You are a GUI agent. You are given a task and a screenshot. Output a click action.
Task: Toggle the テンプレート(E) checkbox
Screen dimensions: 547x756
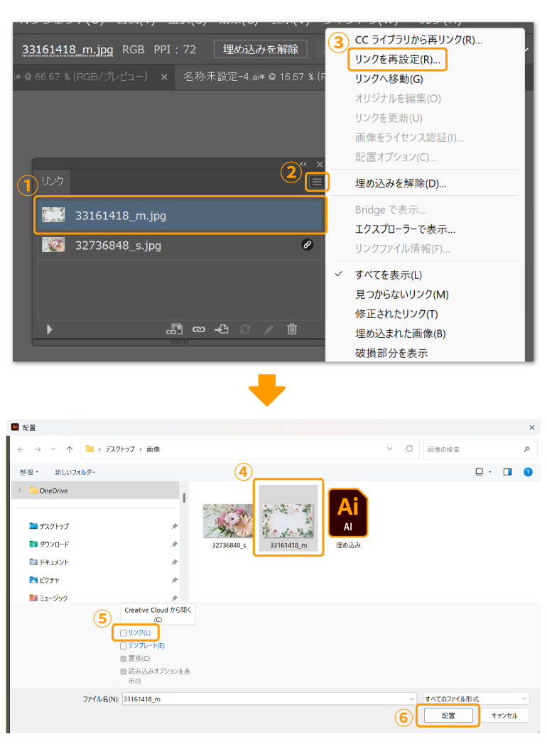[124, 646]
